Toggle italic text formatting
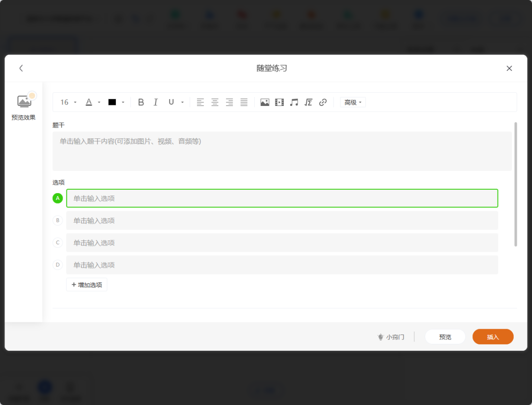 pos(156,102)
